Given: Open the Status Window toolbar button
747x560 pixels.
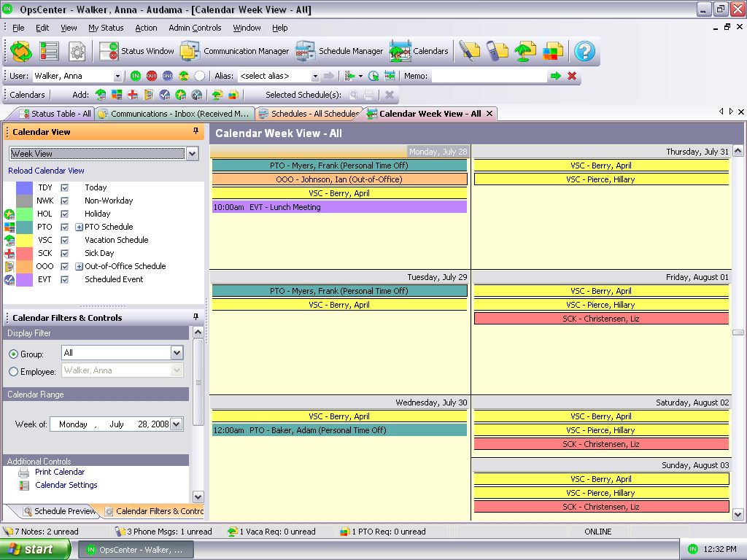Looking at the screenshot, I should 137,51.
